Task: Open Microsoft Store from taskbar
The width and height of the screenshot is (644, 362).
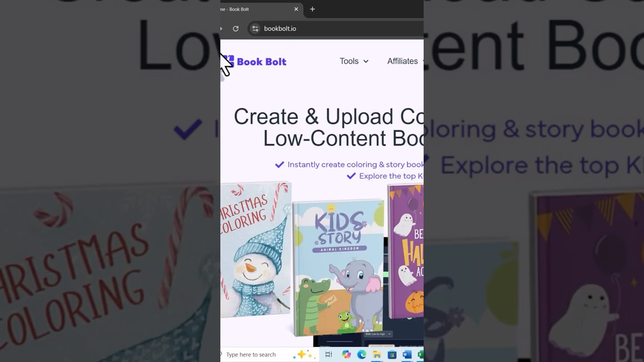Action: pyautogui.click(x=392, y=355)
